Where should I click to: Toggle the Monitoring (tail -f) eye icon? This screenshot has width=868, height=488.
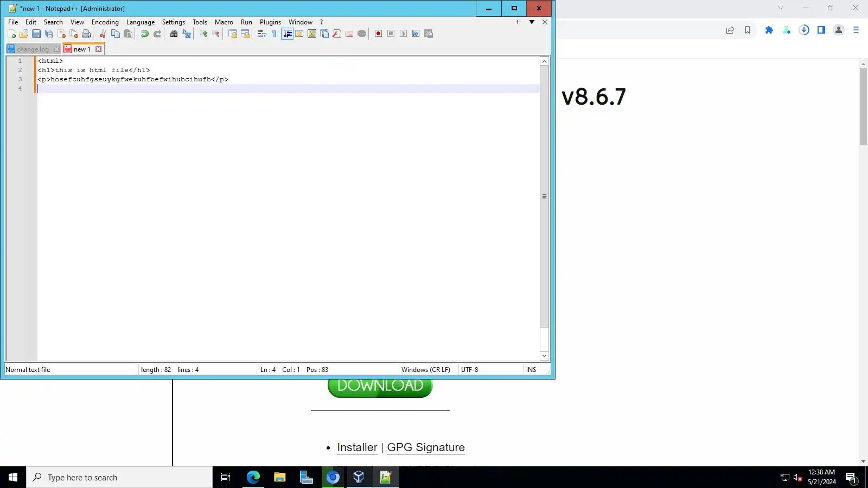click(x=362, y=34)
